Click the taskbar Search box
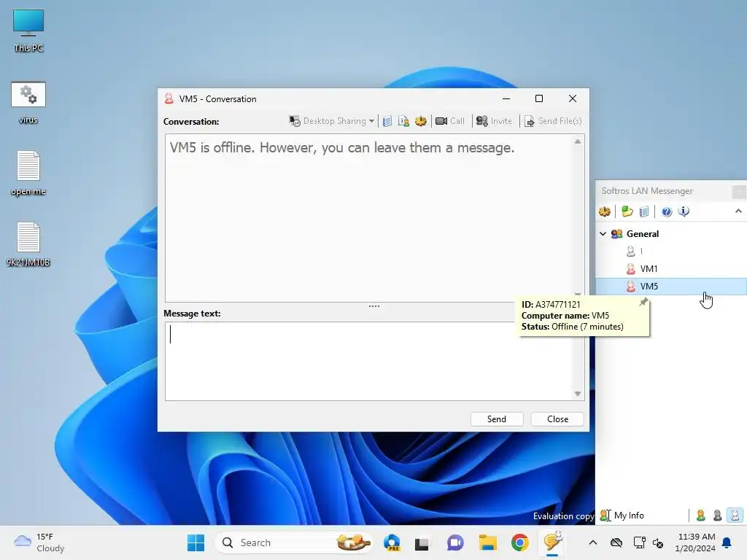This screenshot has width=747, height=560. point(294,542)
